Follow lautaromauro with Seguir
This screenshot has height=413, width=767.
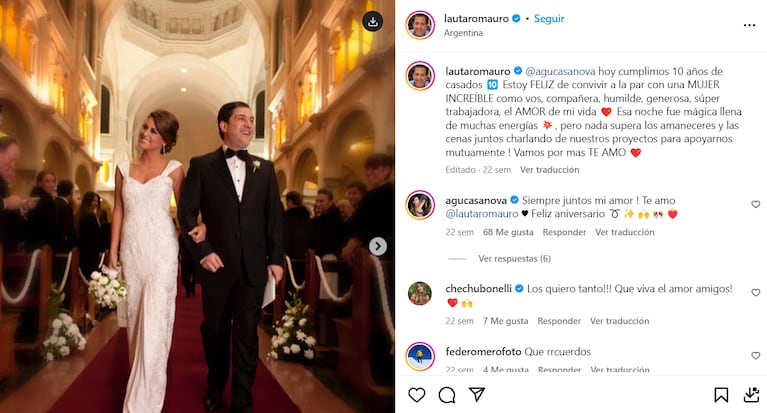point(549,19)
